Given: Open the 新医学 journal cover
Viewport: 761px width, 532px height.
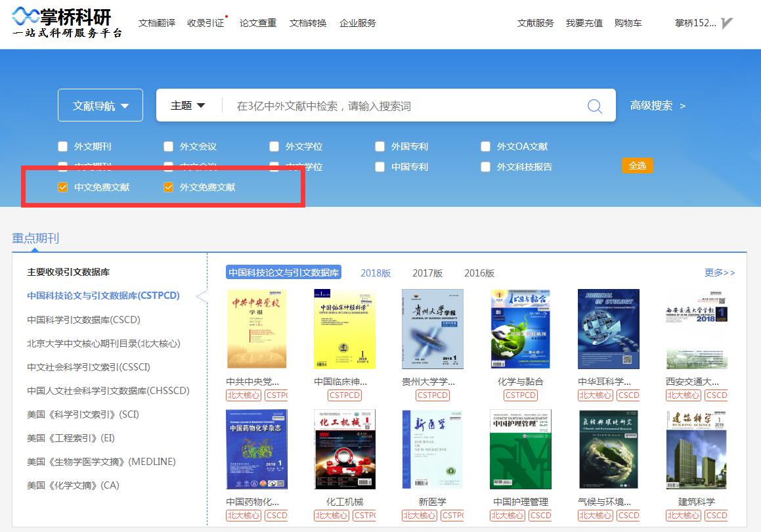Looking at the screenshot, I should coord(433,449).
